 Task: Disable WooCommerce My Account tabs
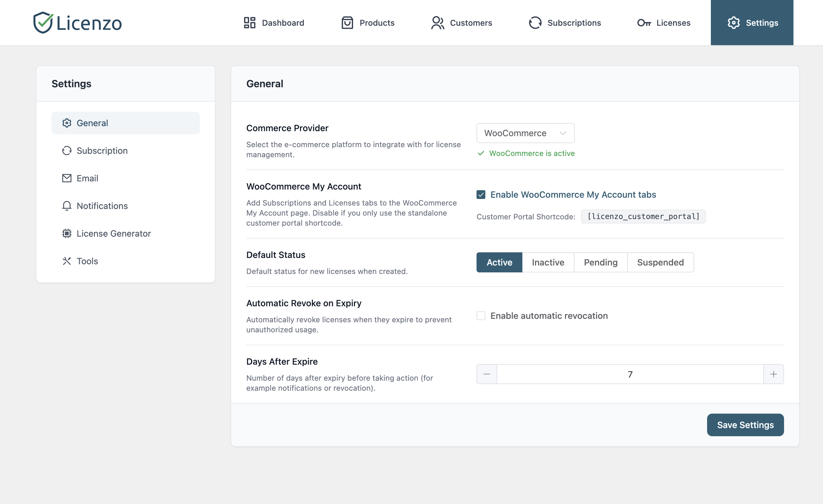point(481,195)
